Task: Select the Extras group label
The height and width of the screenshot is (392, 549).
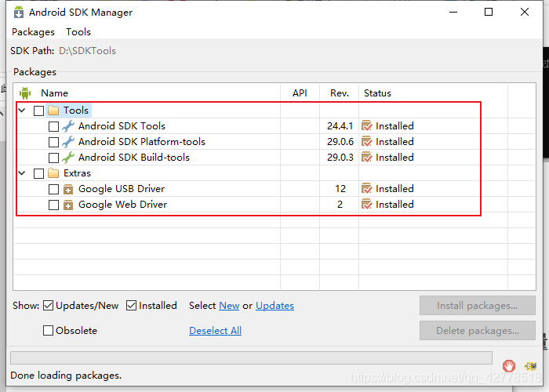Action: (x=77, y=173)
